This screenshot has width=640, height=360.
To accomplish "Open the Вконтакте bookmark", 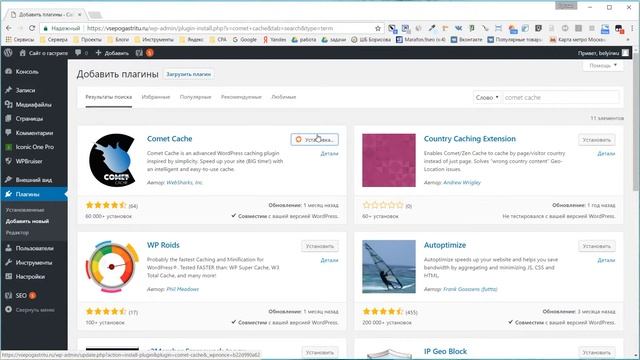I will tap(466, 40).
